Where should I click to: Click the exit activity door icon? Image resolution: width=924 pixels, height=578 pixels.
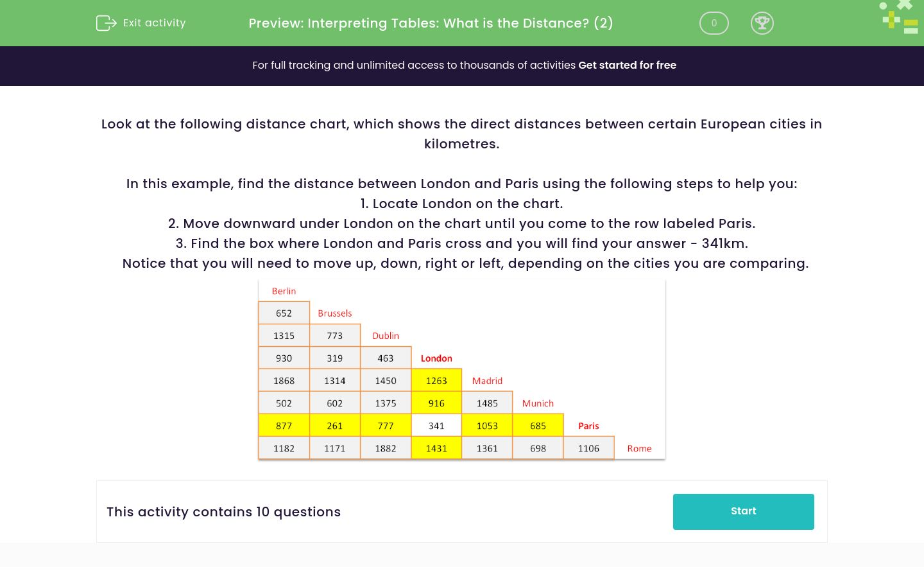tap(106, 23)
